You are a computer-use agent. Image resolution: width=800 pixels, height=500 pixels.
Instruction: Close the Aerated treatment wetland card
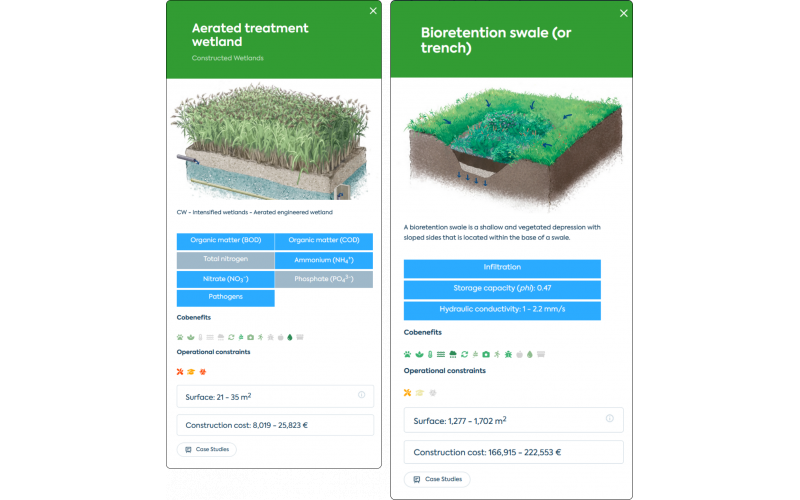click(373, 11)
